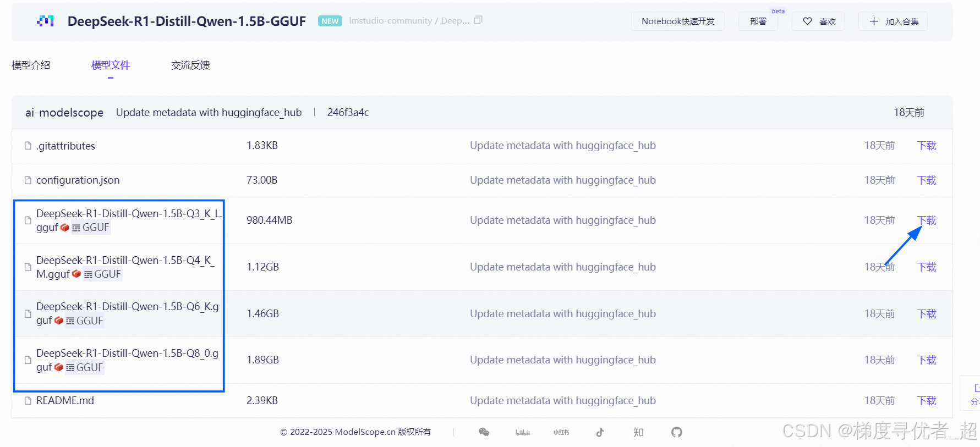The height and width of the screenshot is (447, 980).
Task: Click the red LFS cube icon on the Q6_K file
Action: (59, 321)
